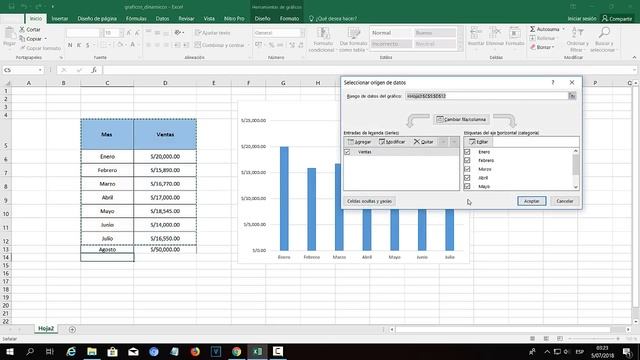Viewport: 640px width, 360px height.
Task: Click the Cancelar button in dialog
Action: point(565,201)
